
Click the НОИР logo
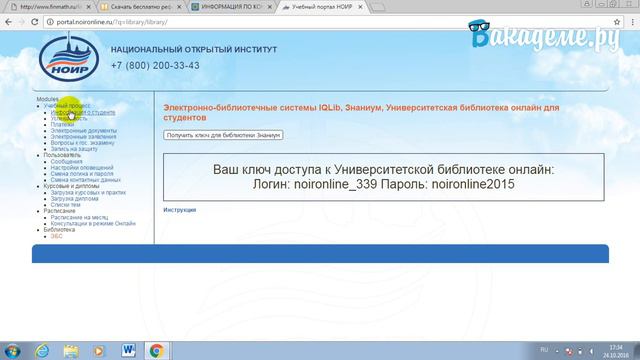(x=69, y=58)
